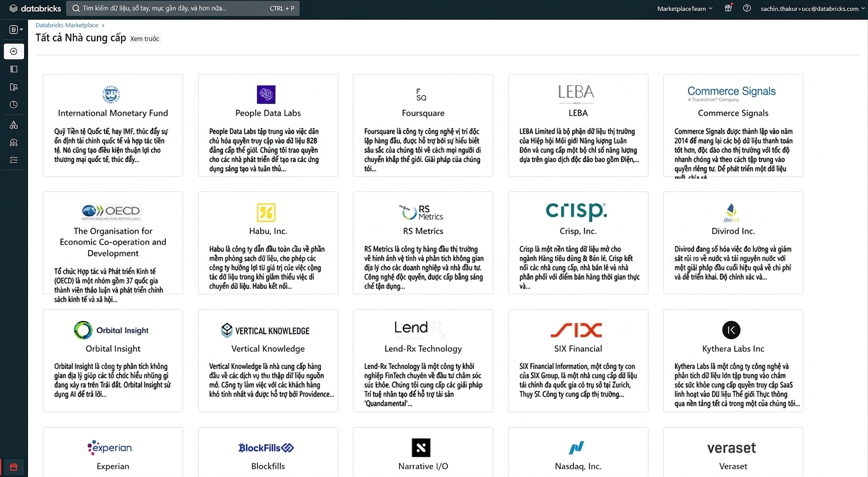Click the Lend Rx logo
Screen dimensions: 868x477
coord(420,329)
